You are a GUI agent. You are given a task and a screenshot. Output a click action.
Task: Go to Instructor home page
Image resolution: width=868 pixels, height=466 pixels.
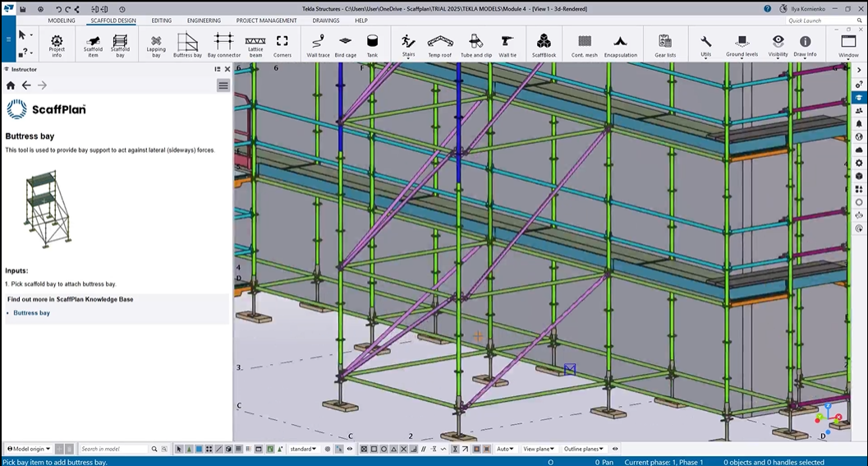[11, 85]
